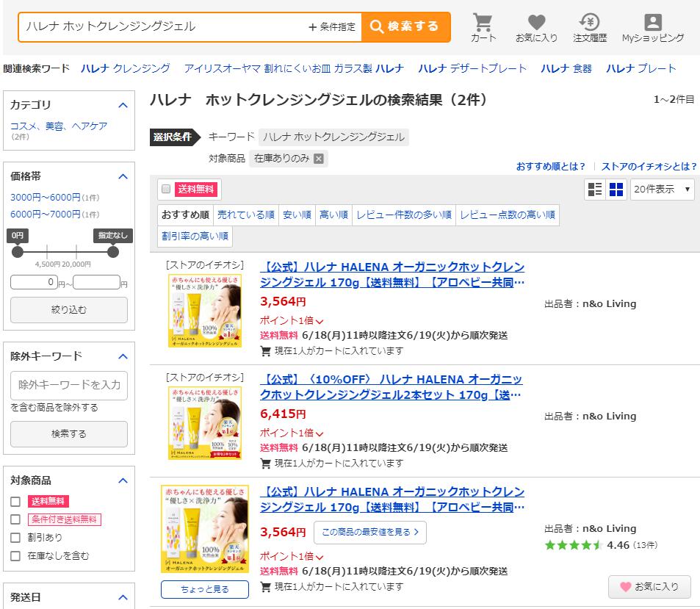Viewport: 700px width, 609px height.
Task: Sort by レビュー点数の高い順
Action: click(508, 215)
